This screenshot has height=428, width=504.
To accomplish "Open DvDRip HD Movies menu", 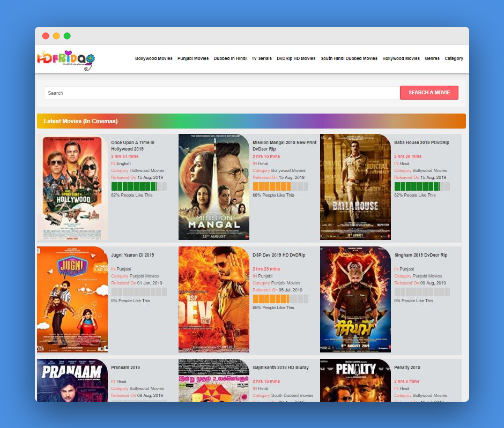I will click(296, 58).
